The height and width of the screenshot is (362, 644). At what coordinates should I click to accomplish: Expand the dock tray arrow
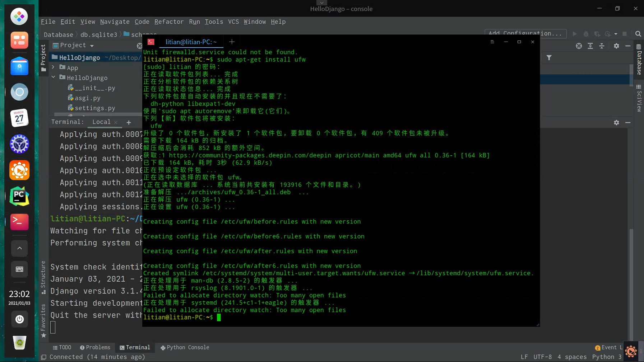[x=19, y=248]
